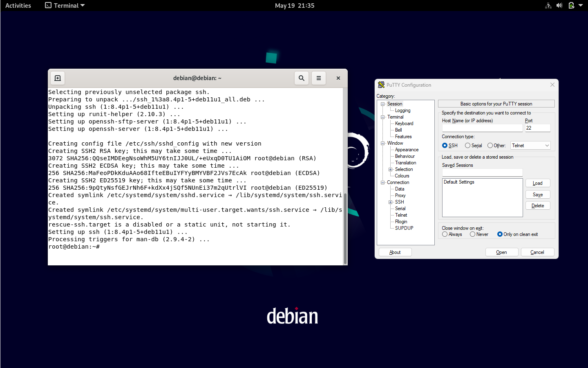Collapse the Window tree node
The height and width of the screenshot is (368, 588).
point(383,143)
